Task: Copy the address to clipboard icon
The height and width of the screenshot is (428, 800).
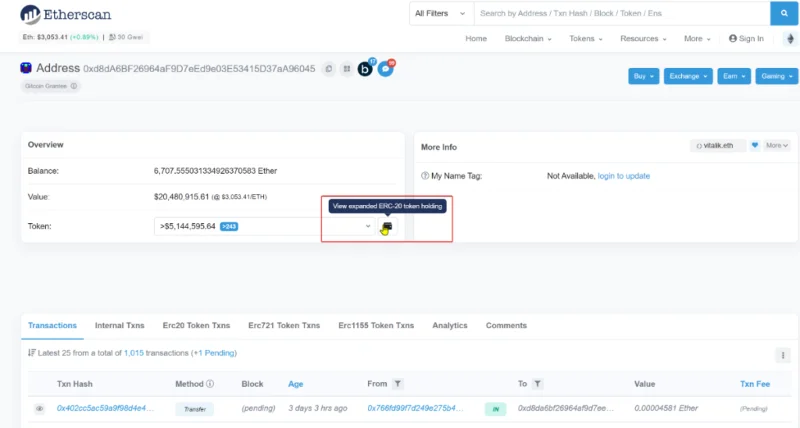Action: click(329, 68)
